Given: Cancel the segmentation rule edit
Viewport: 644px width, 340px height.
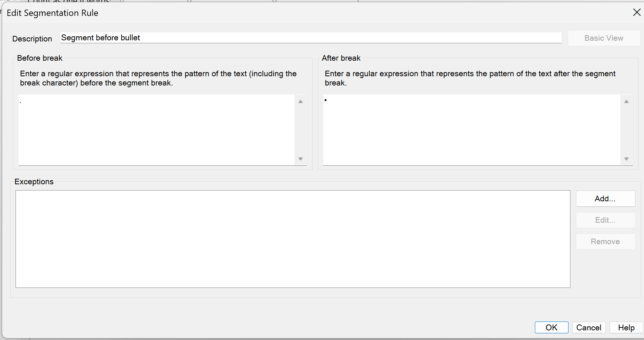Looking at the screenshot, I should tap(589, 327).
